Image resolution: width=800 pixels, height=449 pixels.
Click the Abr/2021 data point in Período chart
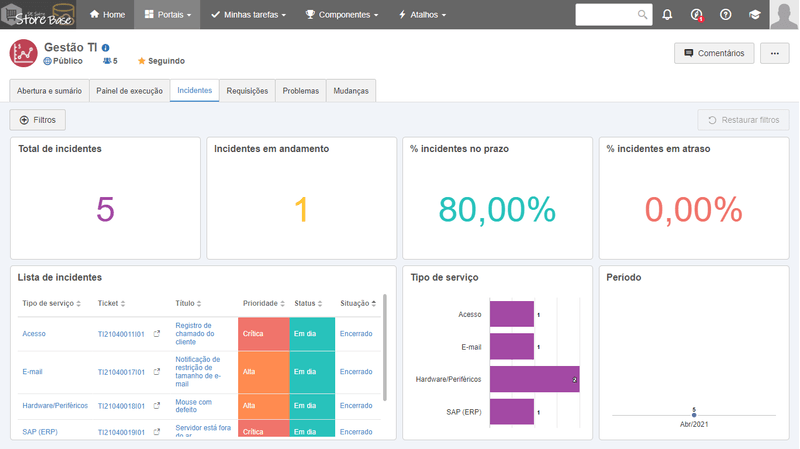(694, 415)
